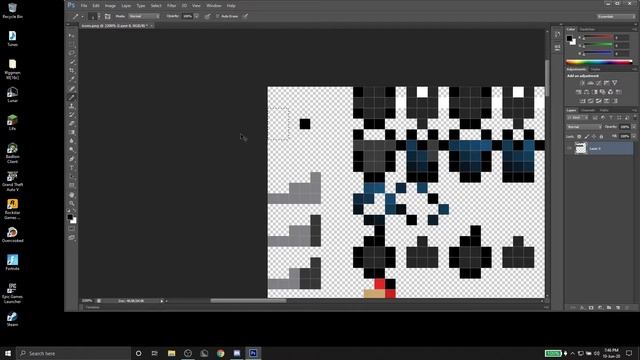This screenshot has height=360, width=640.
Task: Open the Essentials workspace dropdown
Action: coord(616,16)
